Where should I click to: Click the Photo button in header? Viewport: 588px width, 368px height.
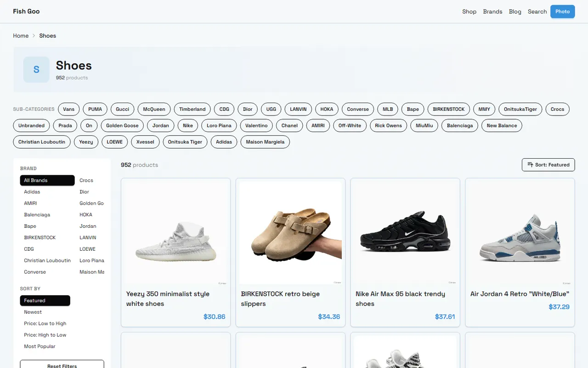pyautogui.click(x=562, y=11)
